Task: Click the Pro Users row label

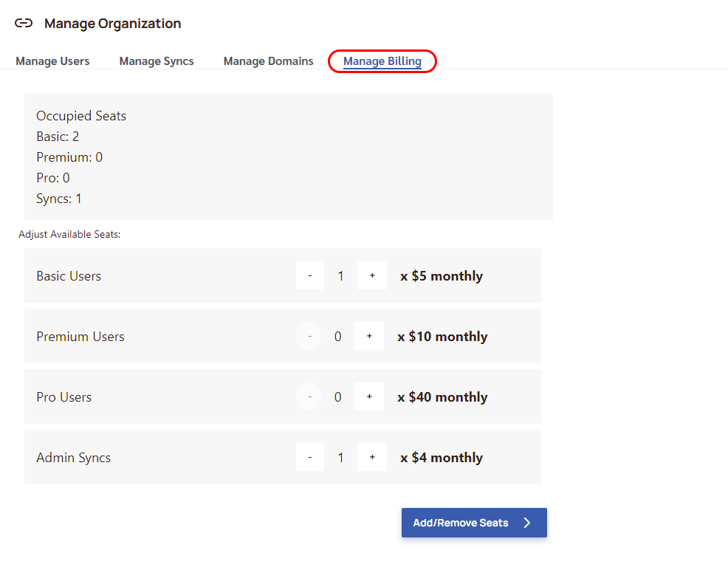Action: (x=64, y=397)
